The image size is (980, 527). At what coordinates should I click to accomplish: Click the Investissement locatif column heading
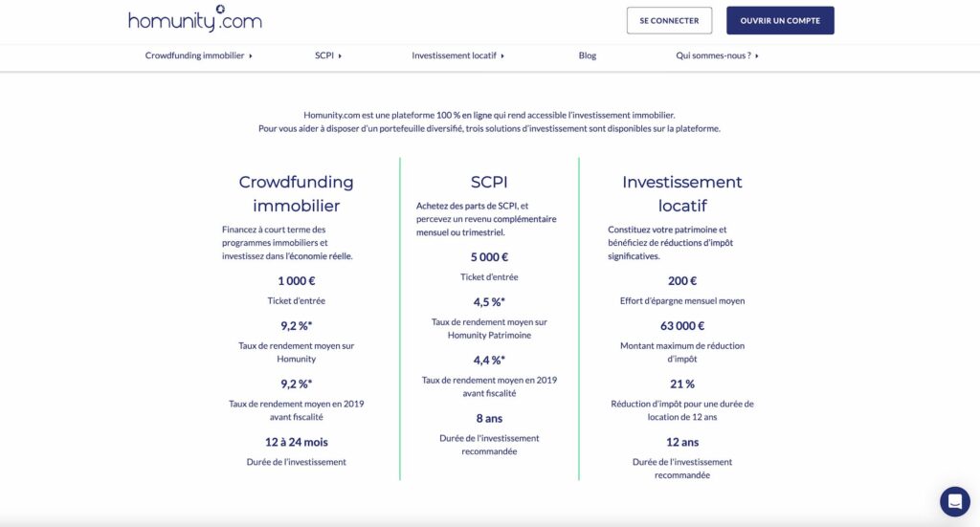pyautogui.click(x=681, y=193)
